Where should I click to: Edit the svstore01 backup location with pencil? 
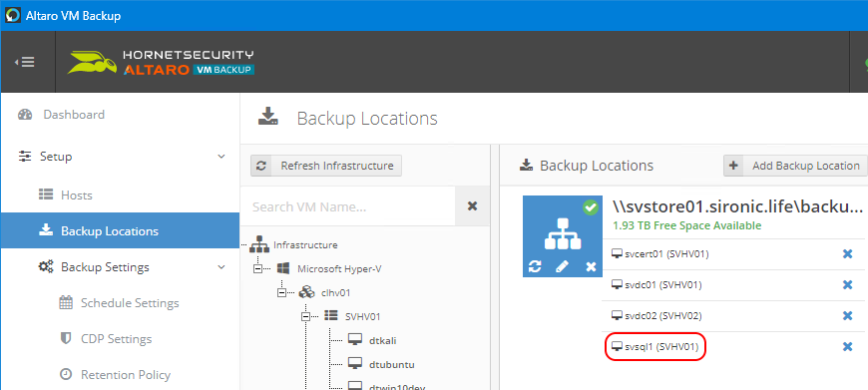point(562,267)
